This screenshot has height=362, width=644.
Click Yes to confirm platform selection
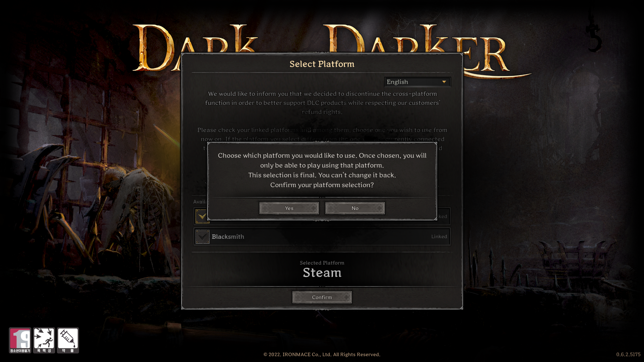coord(289,208)
